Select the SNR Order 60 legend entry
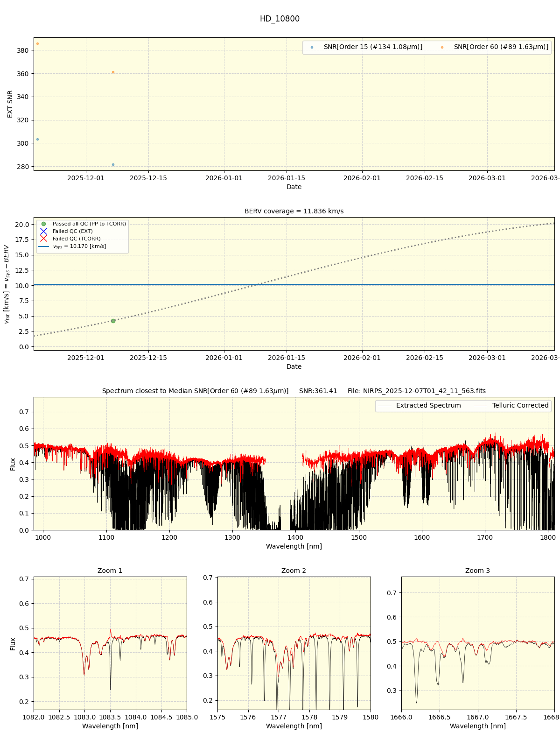560x747 pixels. [x=495, y=47]
